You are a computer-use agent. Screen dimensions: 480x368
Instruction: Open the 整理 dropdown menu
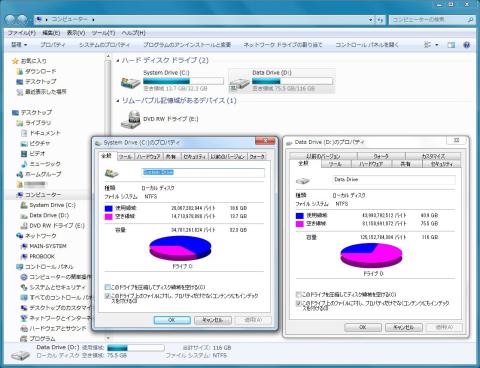(x=19, y=45)
